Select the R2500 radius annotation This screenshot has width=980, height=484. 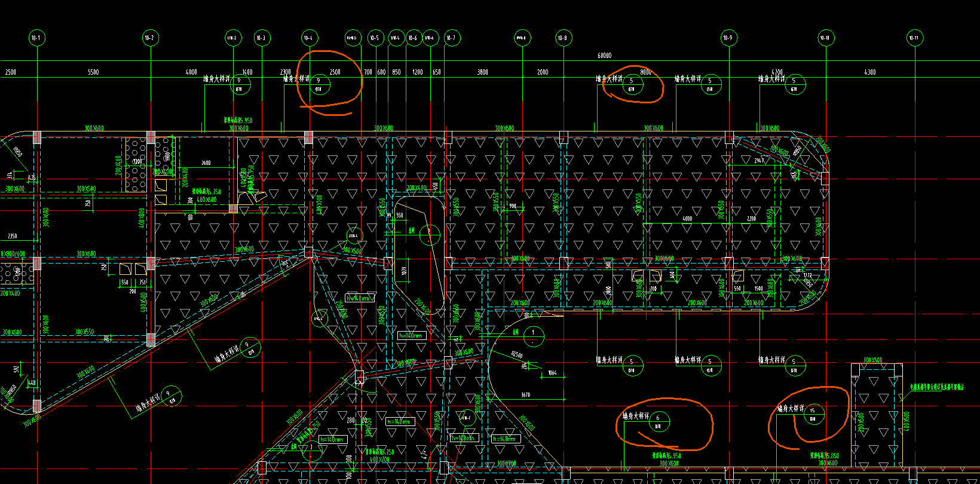517,356
